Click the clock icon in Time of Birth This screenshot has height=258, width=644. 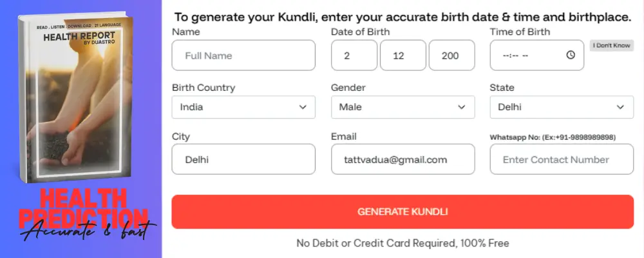point(571,55)
